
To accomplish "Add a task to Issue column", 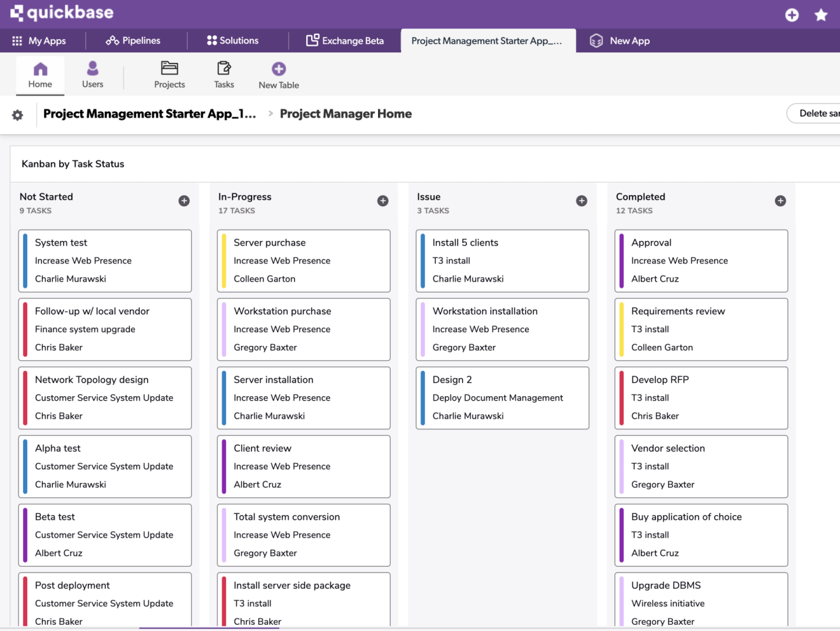I will (582, 201).
